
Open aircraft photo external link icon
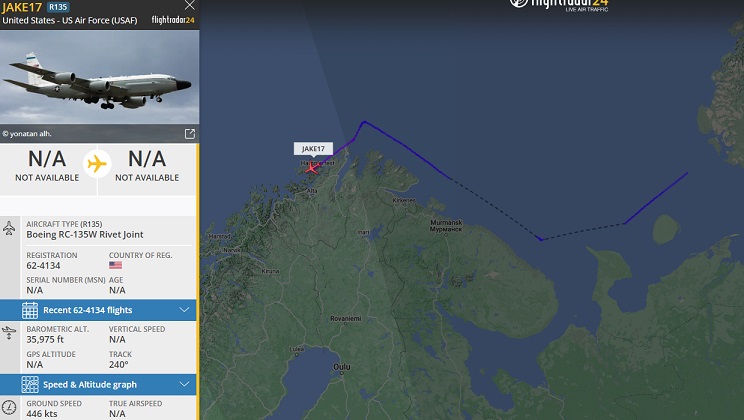click(x=190, y=134)
